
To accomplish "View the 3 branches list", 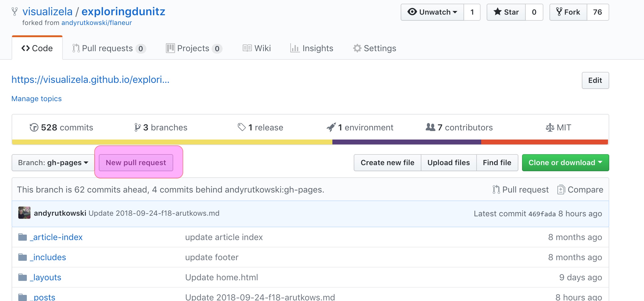I will tap(161, 127).
